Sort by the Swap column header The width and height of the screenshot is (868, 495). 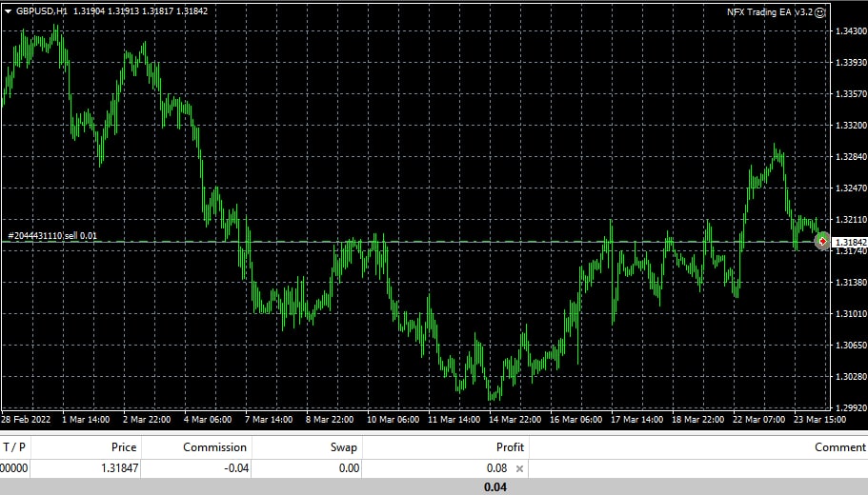[343, 446]
